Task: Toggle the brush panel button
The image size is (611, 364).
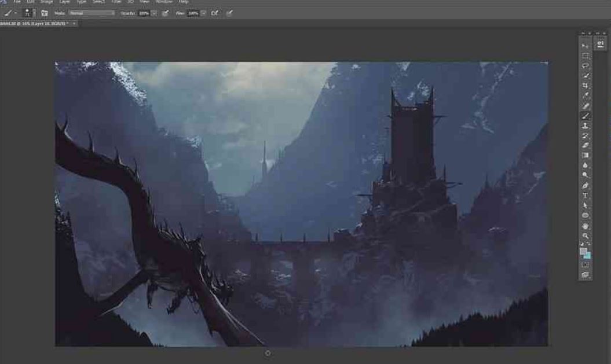Action: pos(45,13)
